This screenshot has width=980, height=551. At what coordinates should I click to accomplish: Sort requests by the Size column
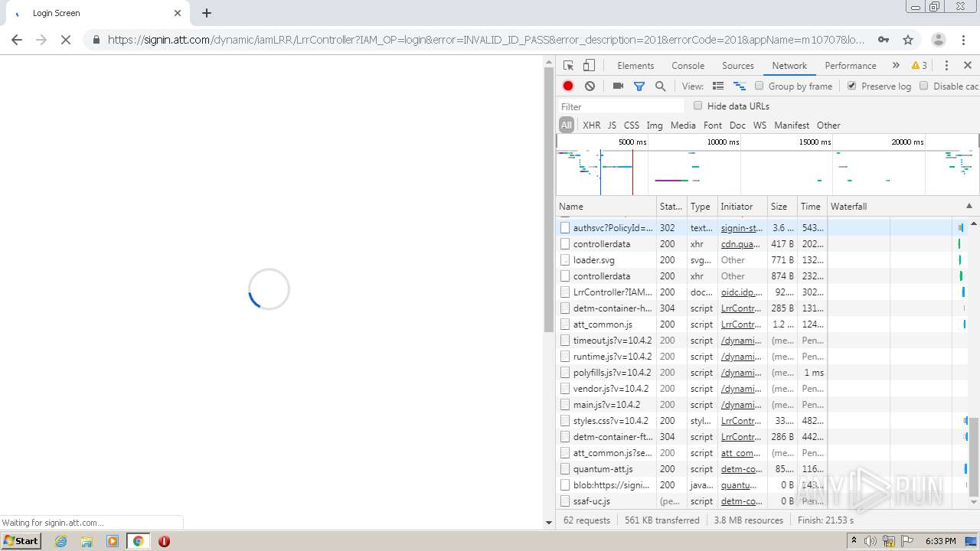point(782,207)
